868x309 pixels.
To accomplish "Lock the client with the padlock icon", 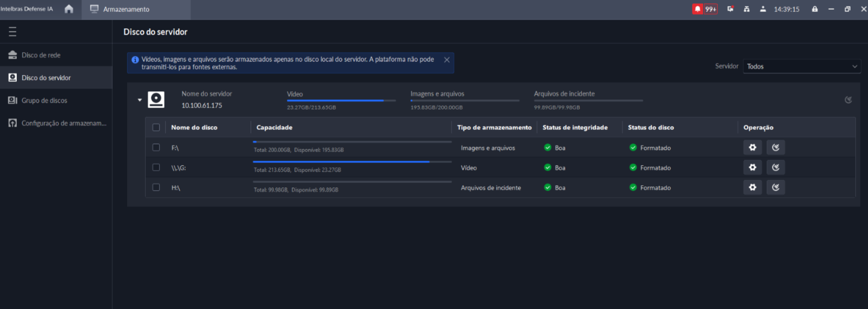I will [814, 9].
